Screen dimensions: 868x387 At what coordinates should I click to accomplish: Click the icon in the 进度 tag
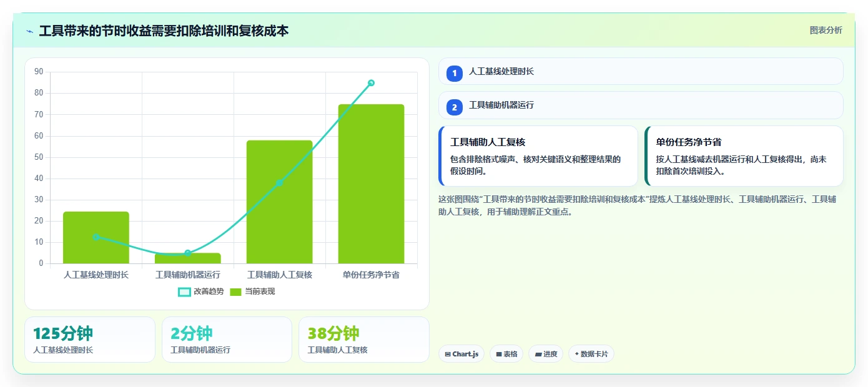click(538, 354)
